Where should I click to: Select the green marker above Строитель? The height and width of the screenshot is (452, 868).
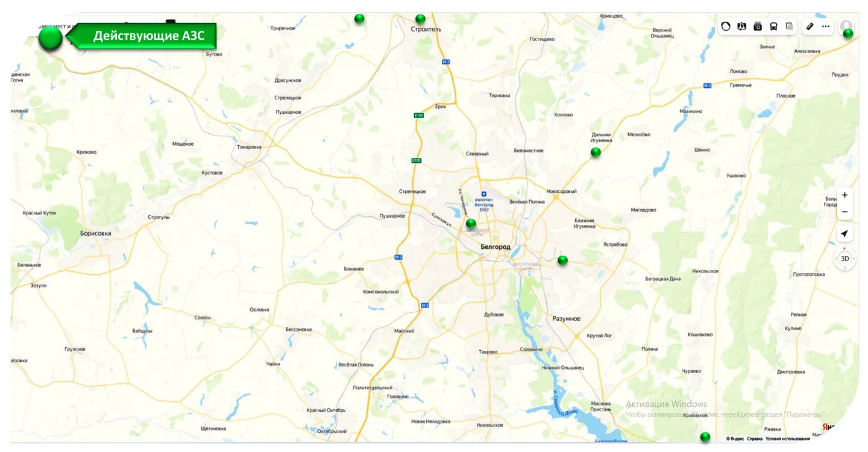(x=420, y=19)
